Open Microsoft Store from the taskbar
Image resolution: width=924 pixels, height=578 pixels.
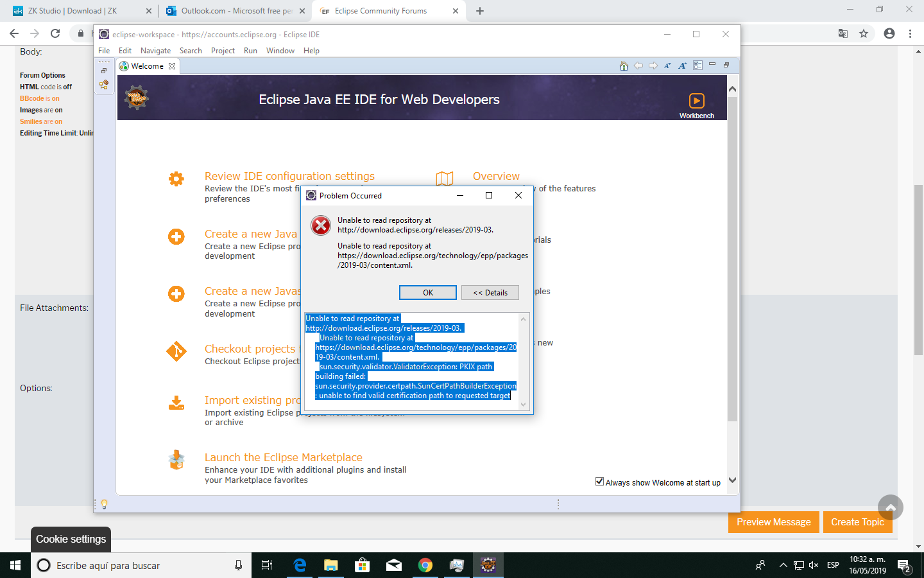pos(363,565)
